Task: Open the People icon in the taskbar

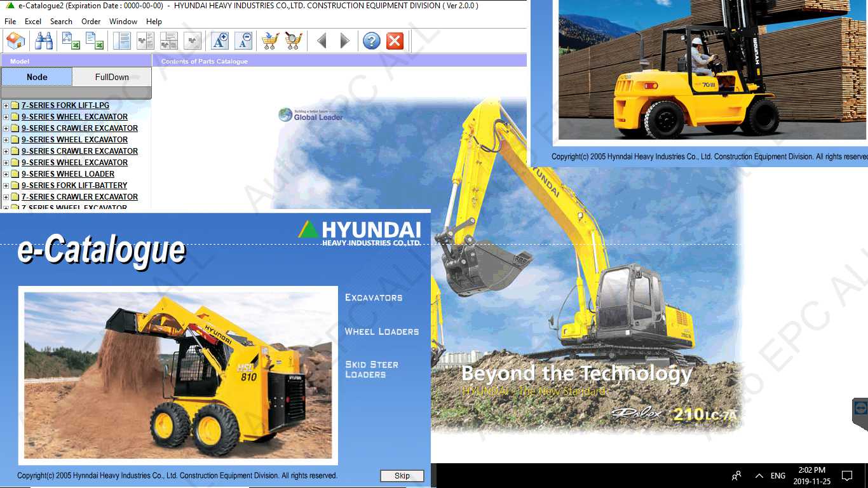Action: [x=736, y=475]
